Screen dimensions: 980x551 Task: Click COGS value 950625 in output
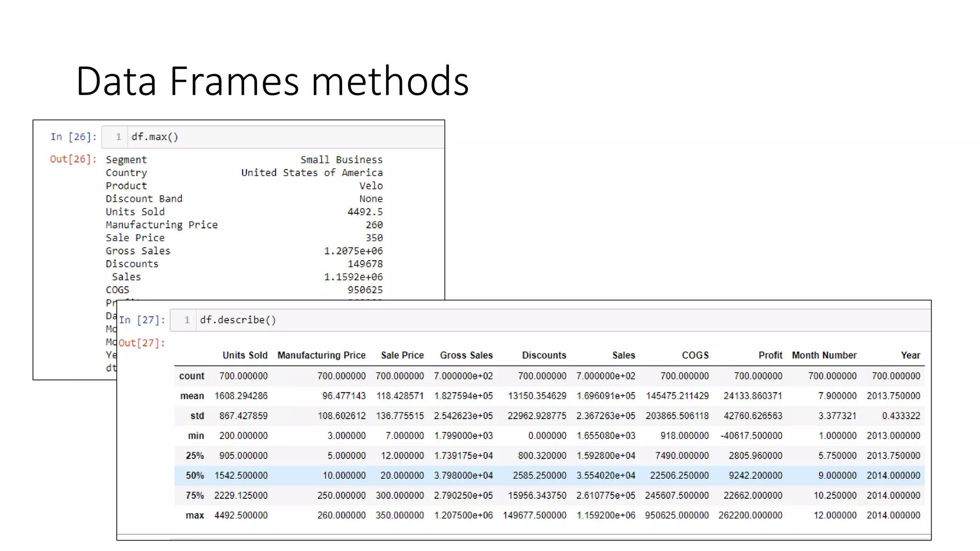click(365, 290)
